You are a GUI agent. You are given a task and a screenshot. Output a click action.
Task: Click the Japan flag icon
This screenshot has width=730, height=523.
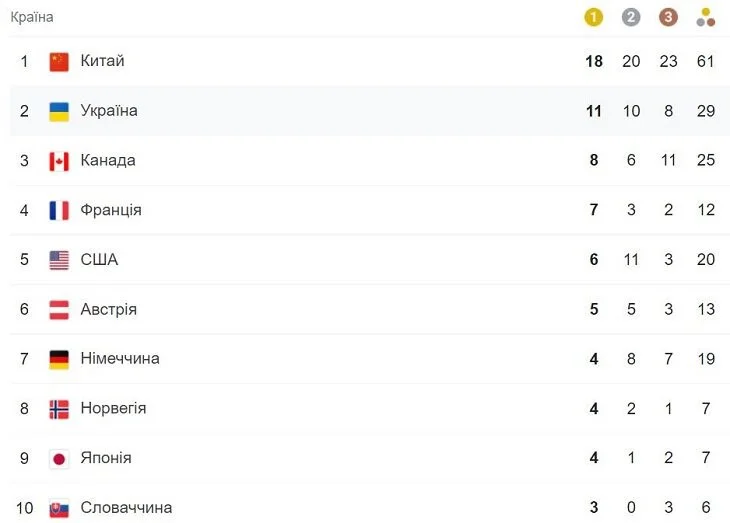coord(59,458)
